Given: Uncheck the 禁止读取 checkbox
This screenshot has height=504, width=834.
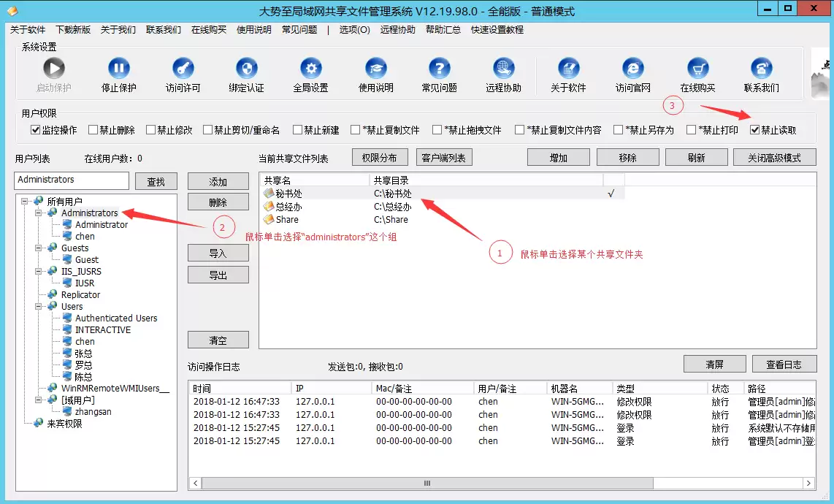Looking at the screenshot, I should 754,130.
